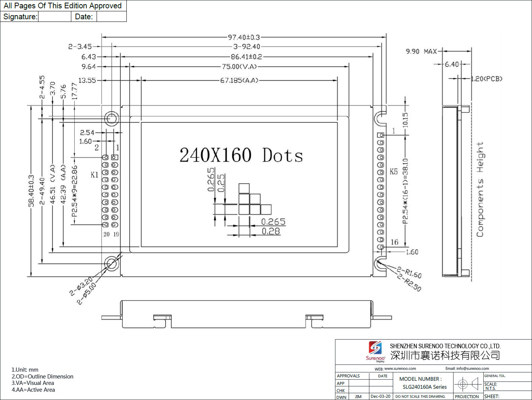
Task: Click the bottom-right U-shaped mounting slot
Action: coord(380,264)
